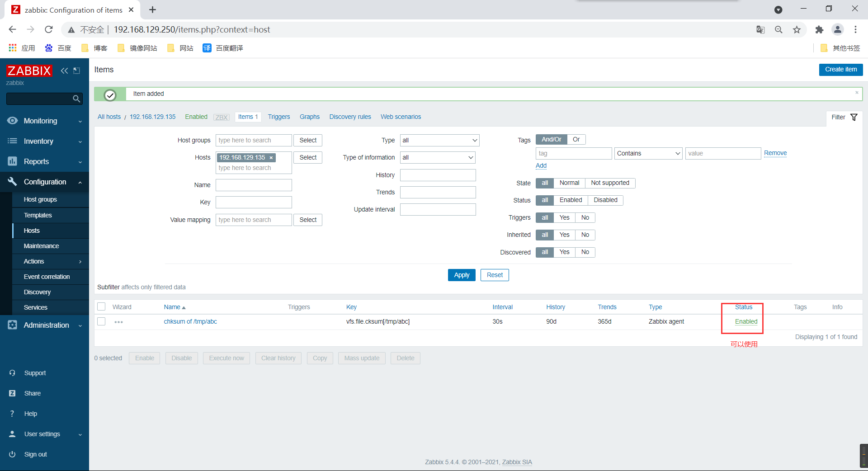Viewport: 868px width, 471px height.
Task: Click the Administration gear icon
Action: click(x=13, y=325)
